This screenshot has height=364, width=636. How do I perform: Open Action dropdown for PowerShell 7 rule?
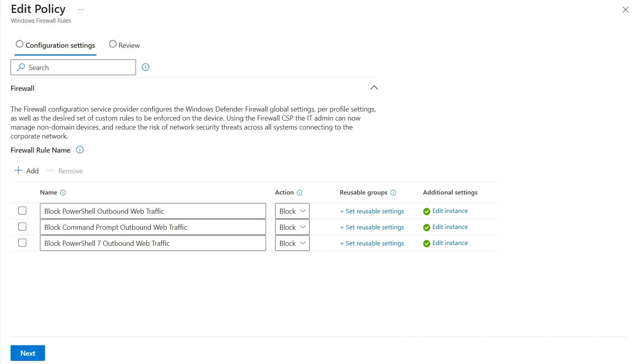(x=292, y=243)
